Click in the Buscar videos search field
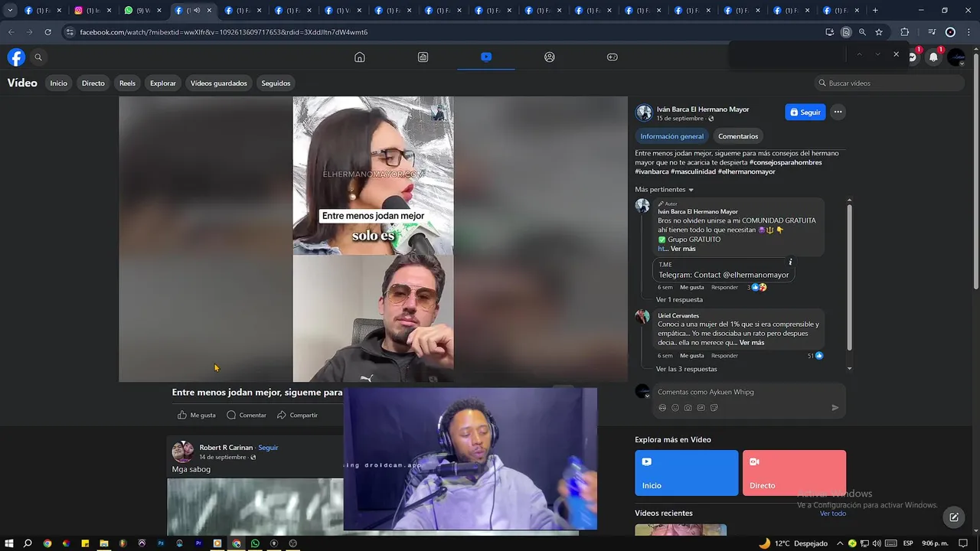Viewport: 980px width, 551px height. click(889, 83)
